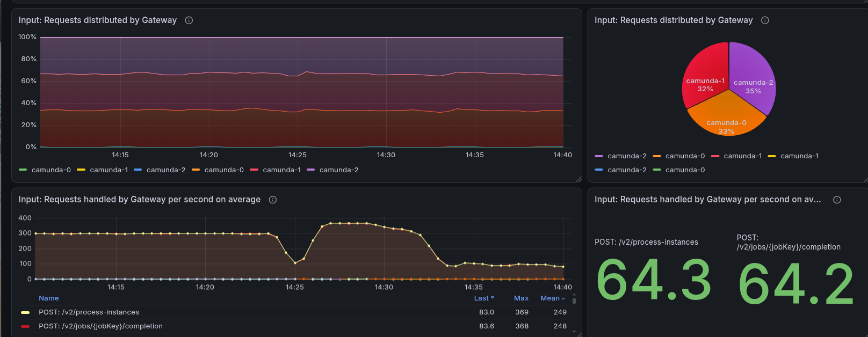
Task: Click Max value 368 in table
Action: coord(522,326)
